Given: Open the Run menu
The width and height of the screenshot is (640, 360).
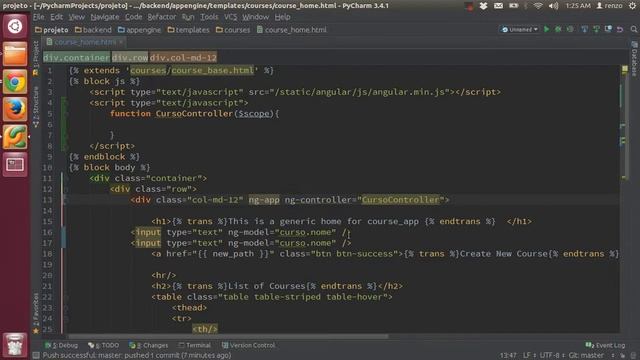Looking at the screenshot, I should 188,17.
